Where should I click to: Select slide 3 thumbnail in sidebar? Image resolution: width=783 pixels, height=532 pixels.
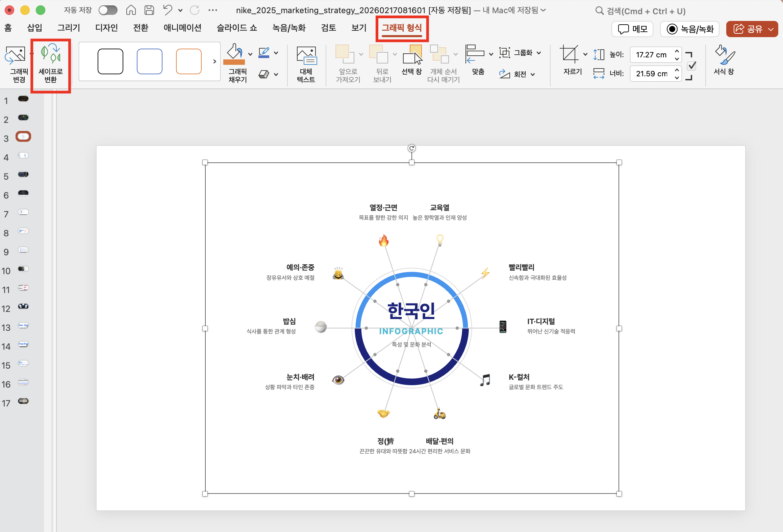click(x=23, y=136)
